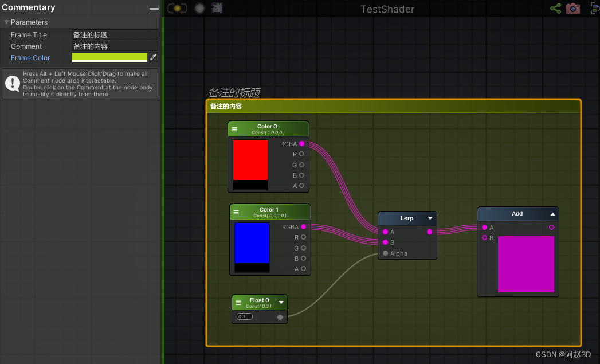This screenshot has width=600, height=364.
Task: Click the magenta Add node preview
Action: coord(526,264)
